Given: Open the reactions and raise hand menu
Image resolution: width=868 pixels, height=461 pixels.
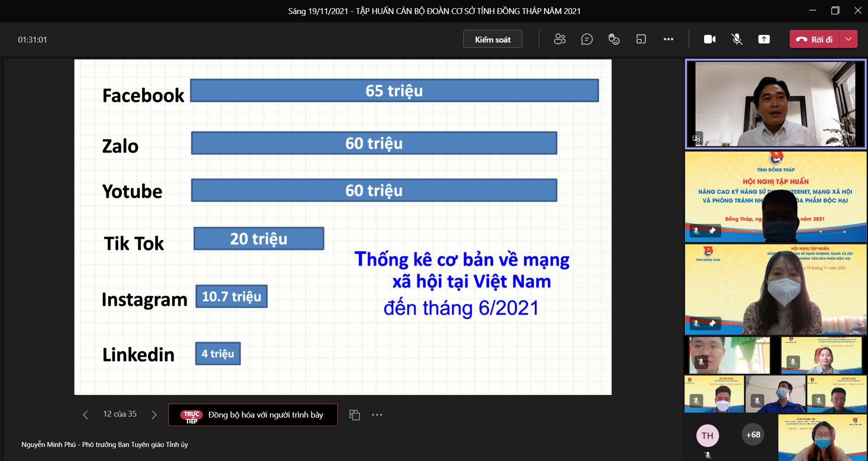Looking at the screenshot, I should [x=614, y=39].
